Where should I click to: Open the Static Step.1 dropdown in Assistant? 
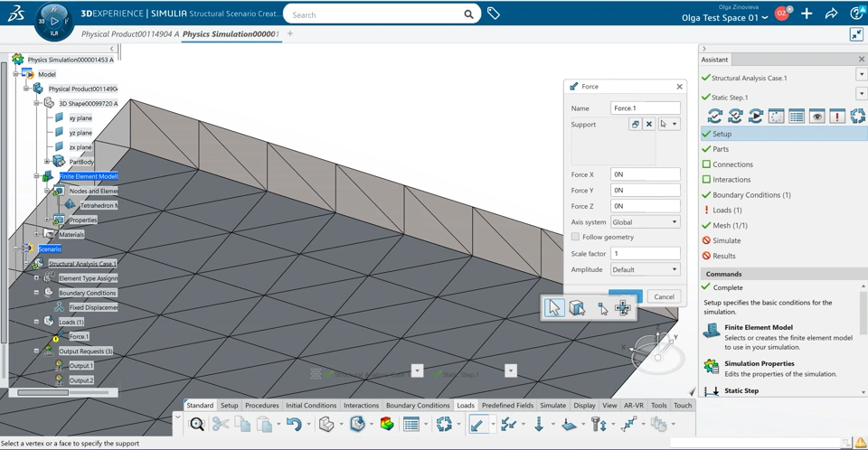[x=861, y=93]
